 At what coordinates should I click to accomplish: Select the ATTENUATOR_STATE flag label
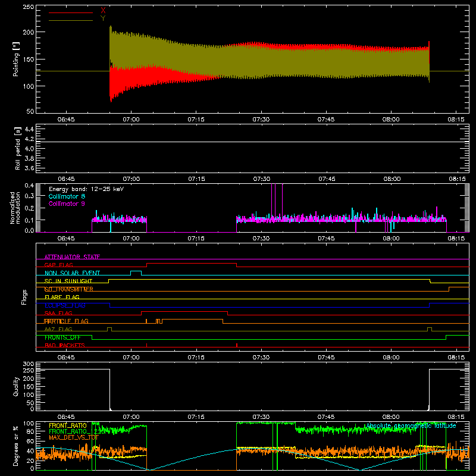[72, 257]
